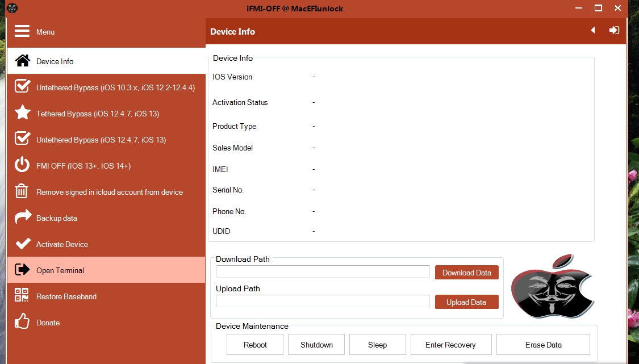
Task: Click the Sleep button
Action: pyautogui.click(x=377, y=345)
